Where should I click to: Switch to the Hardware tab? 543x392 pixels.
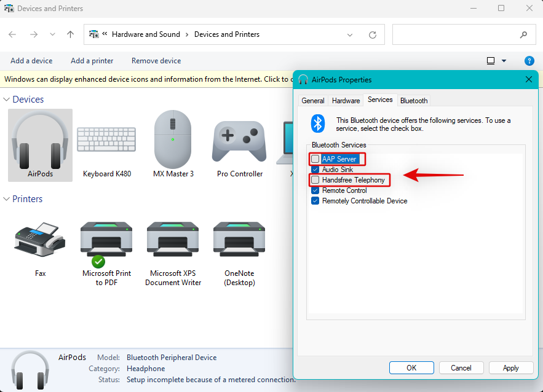(346, 101)
